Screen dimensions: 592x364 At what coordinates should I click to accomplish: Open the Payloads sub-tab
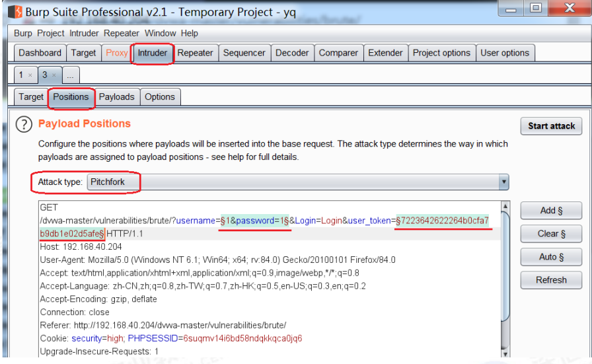point(117,97)
